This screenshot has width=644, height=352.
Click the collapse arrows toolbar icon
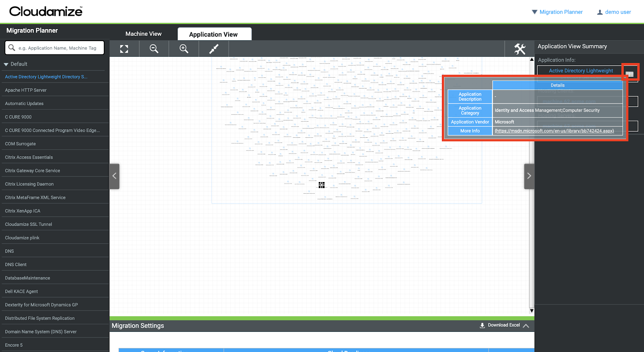coord(214,49)
